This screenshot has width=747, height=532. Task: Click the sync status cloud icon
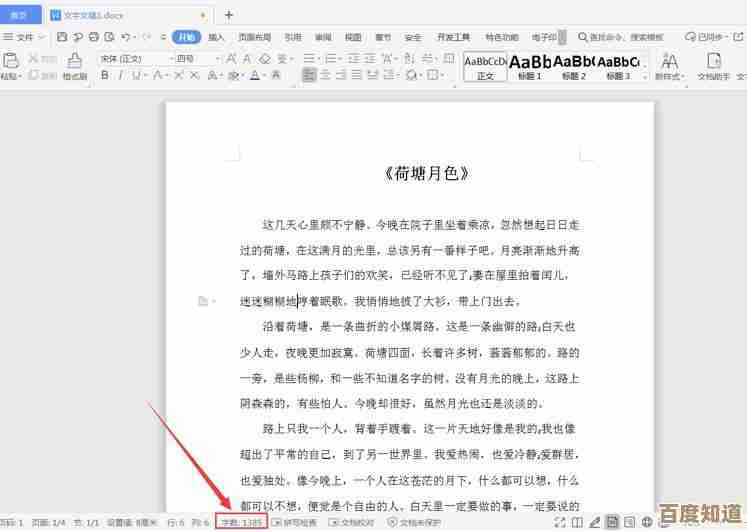point(690,37)
